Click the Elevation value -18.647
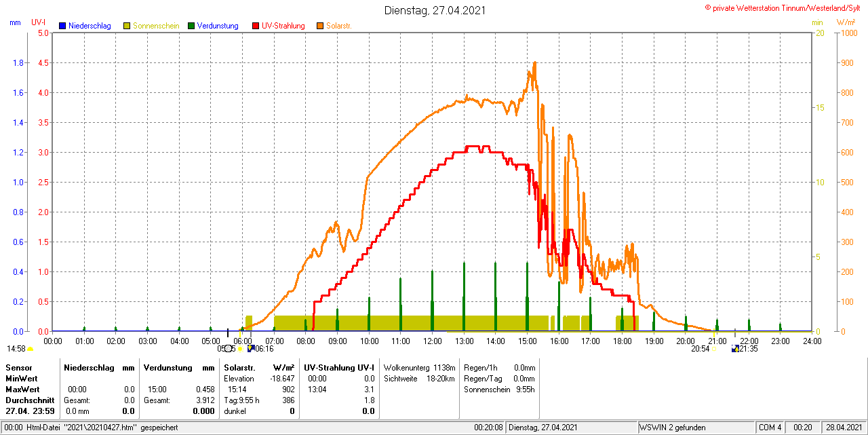 (281, 378)
